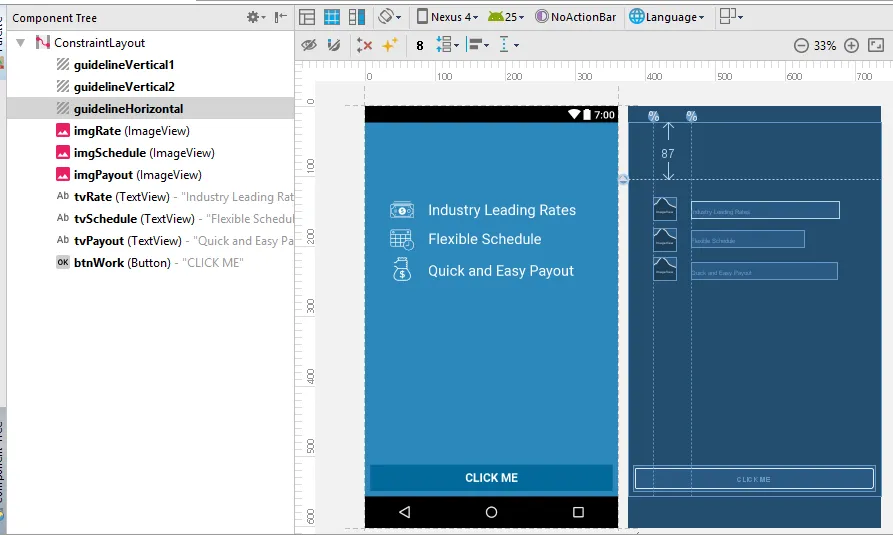Select Industry Leading Rates box in blueprint
This screenshot has width=893, height=535.
click(765, 210)
